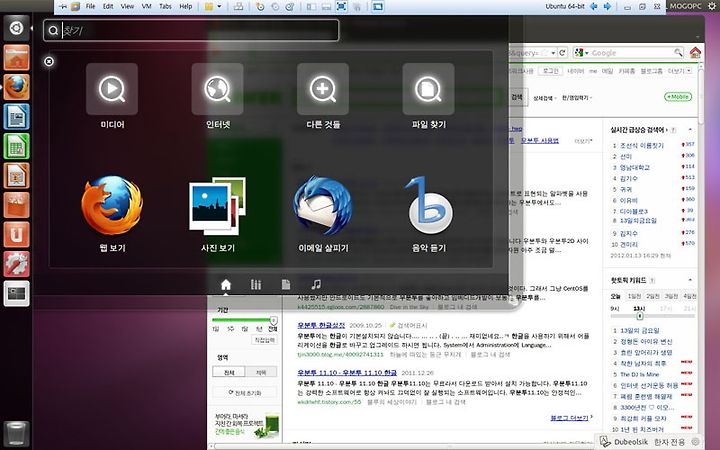Open the VMware File menu
720x450 pixels.
(90, 6)
